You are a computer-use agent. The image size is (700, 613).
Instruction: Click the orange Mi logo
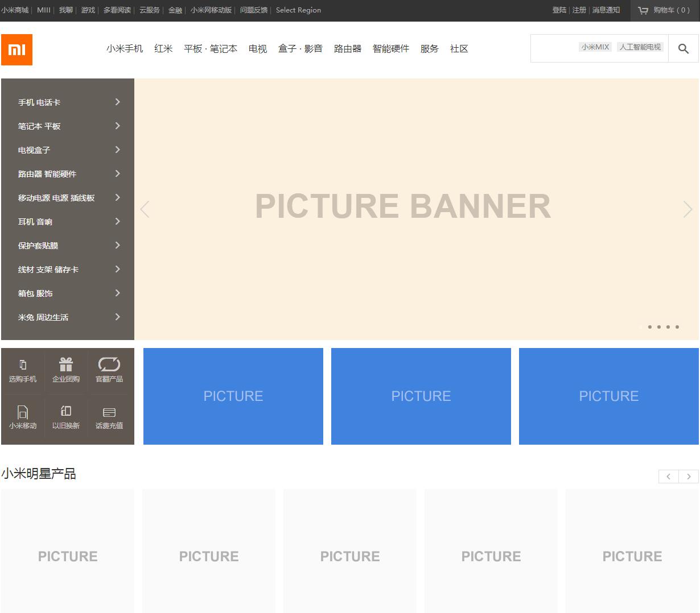(x=17, y=49)
